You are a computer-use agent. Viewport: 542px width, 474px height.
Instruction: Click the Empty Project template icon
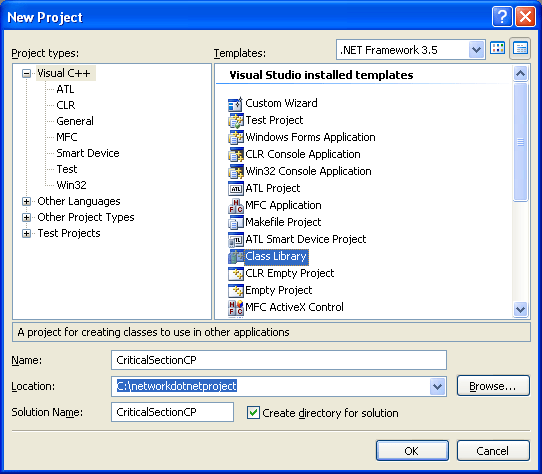coord(236,290)
